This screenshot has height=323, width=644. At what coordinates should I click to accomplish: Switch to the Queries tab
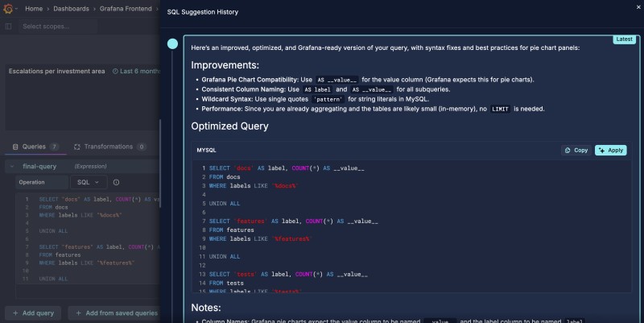34,147
